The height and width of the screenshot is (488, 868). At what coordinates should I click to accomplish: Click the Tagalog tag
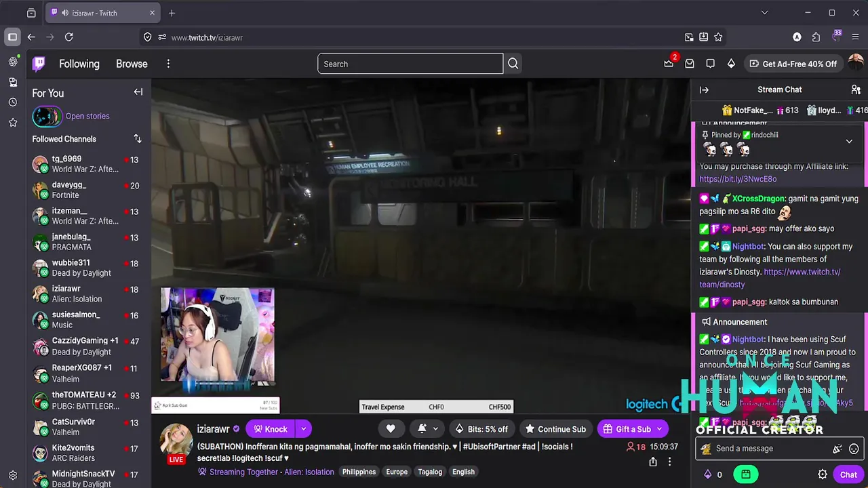click(430, 472)
